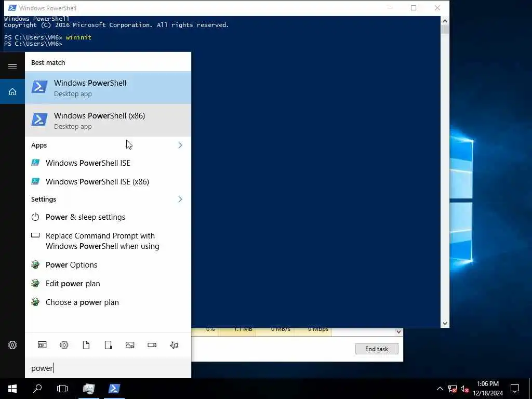The image size is (532, 399).
Task: Click the PowerShell (x86) result icon
Action: [x=39, y=119]
